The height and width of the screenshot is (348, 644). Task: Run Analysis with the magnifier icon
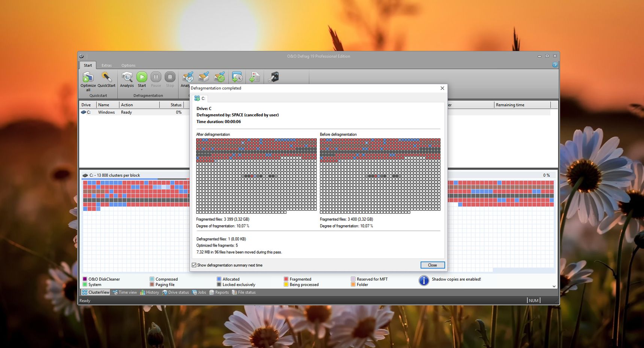tap(127, 77)
